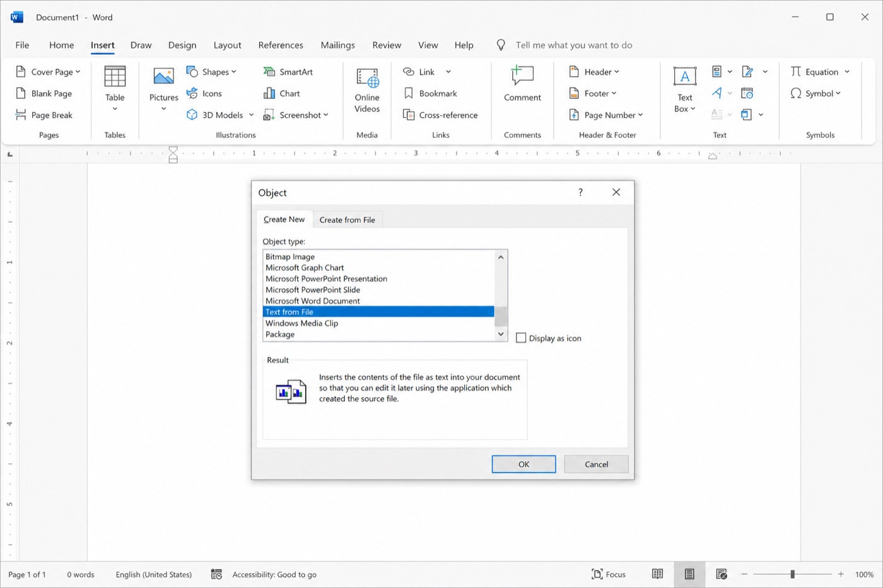This screenshot has height=588, width=883.
Task: Expand the Object dropdown arrow in ribbon
Action: point(761,115)
